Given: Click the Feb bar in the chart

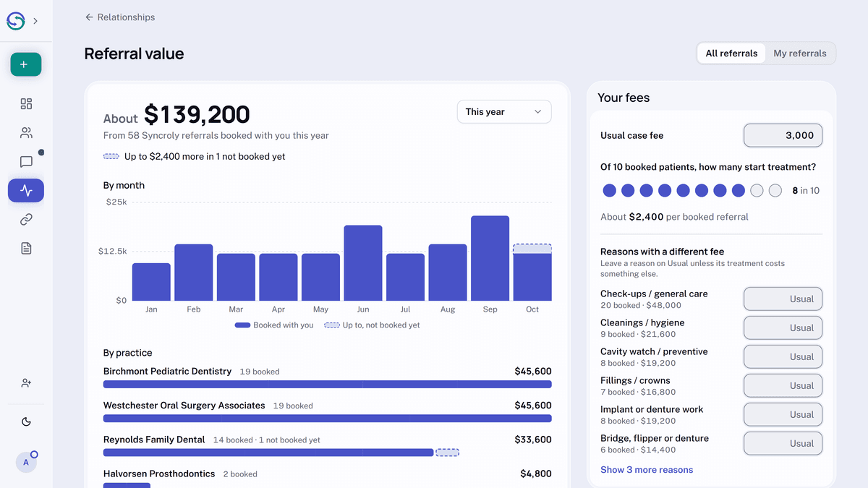Looking at the screenshot, I should click(x=194, y=273).
